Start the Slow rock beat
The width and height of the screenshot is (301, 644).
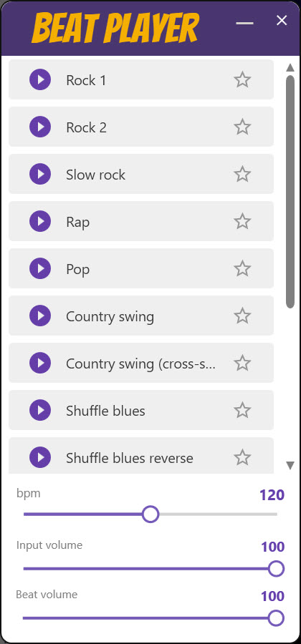tap(40, 174)
